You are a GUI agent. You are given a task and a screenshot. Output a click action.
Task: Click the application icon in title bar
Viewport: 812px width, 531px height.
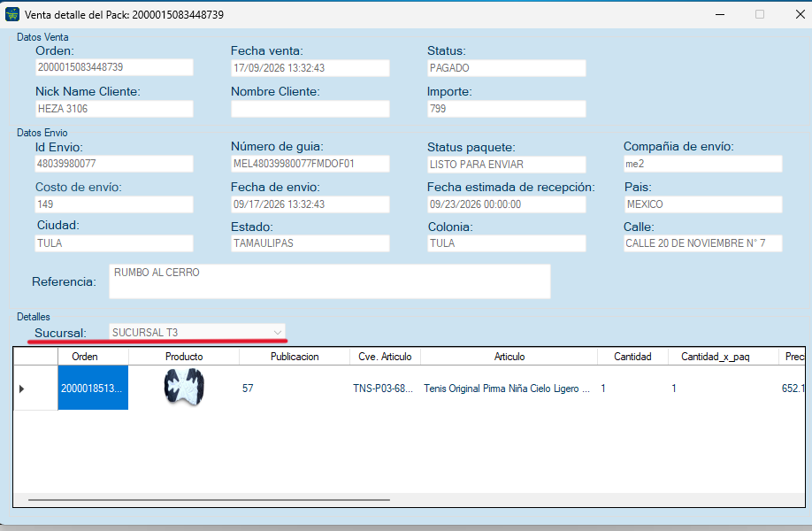coord(11,14)
